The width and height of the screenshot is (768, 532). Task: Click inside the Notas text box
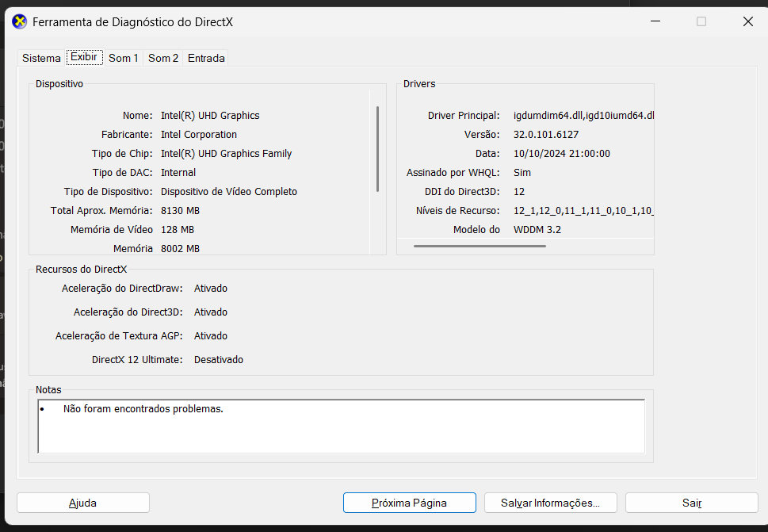coord(342,427)
